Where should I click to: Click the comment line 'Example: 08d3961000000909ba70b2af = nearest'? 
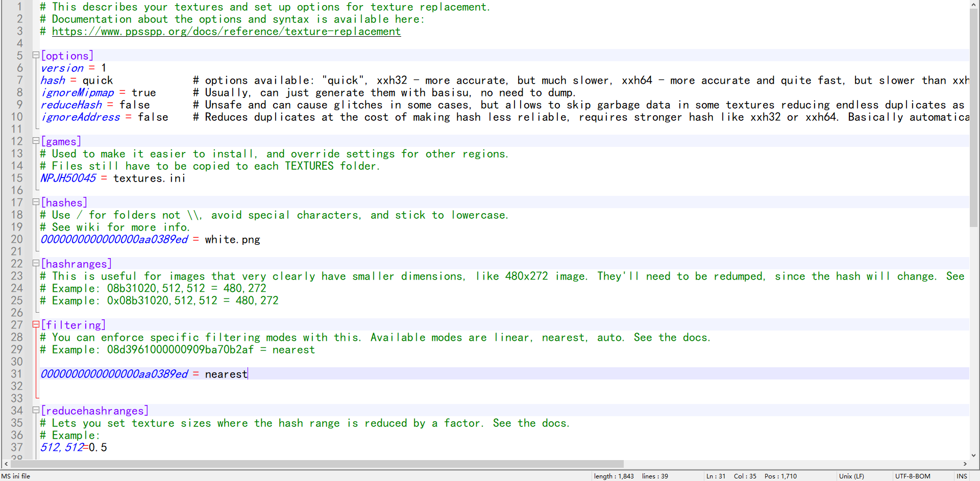click(x=178, y=349)
